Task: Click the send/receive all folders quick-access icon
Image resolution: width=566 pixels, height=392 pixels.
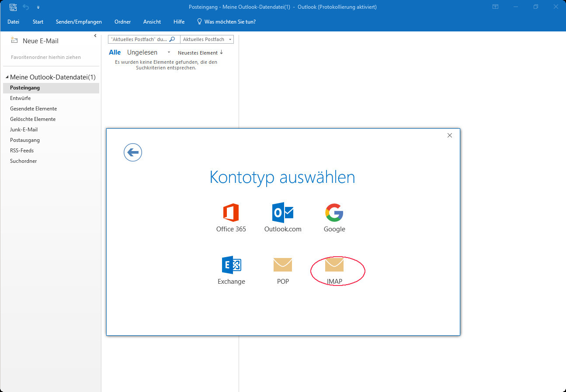Action: [x=13, y=7]
